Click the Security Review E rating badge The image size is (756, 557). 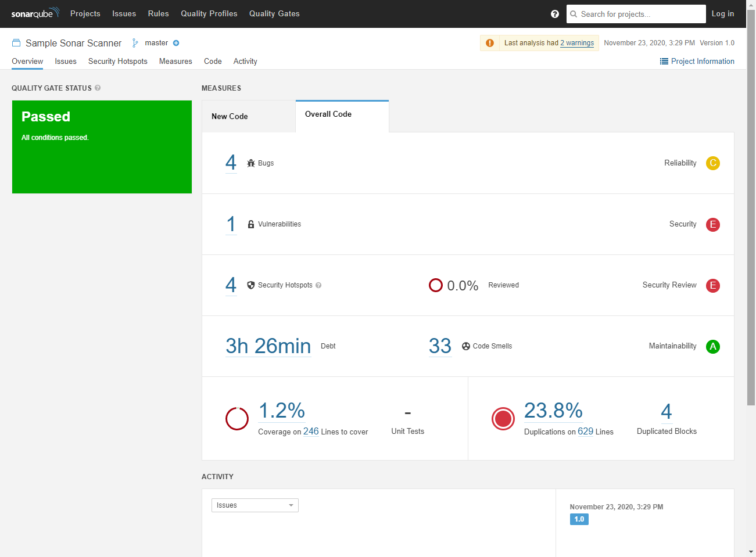[712, 286]
